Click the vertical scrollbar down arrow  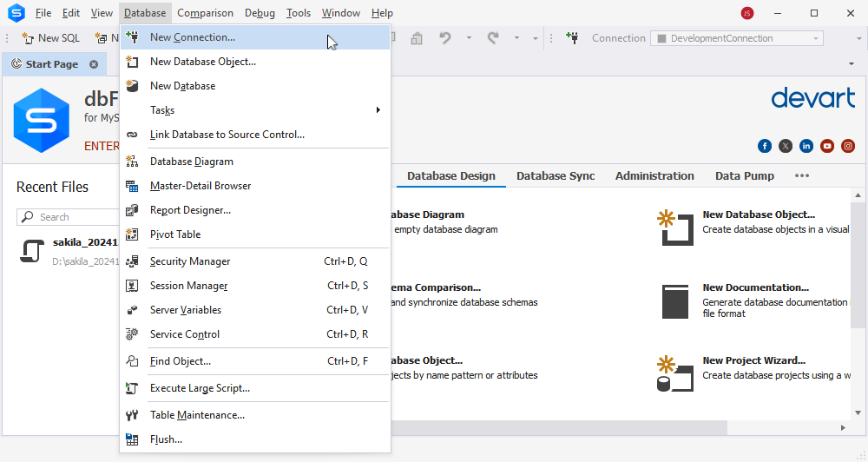[x=858, y=412]
